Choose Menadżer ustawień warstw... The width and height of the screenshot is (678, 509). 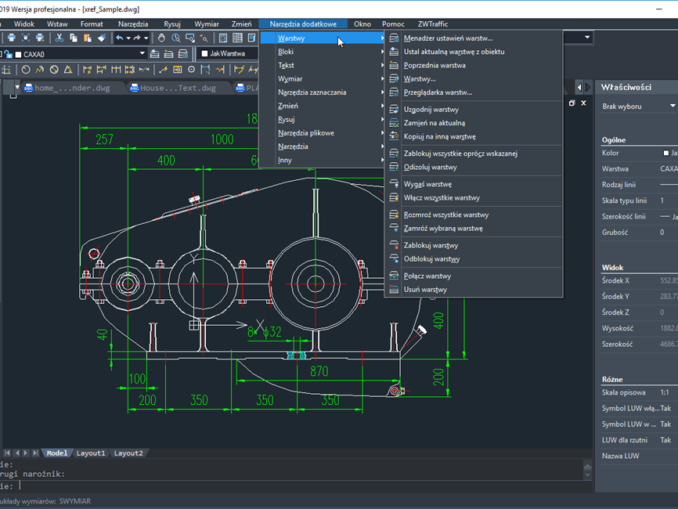pos(473,38)
